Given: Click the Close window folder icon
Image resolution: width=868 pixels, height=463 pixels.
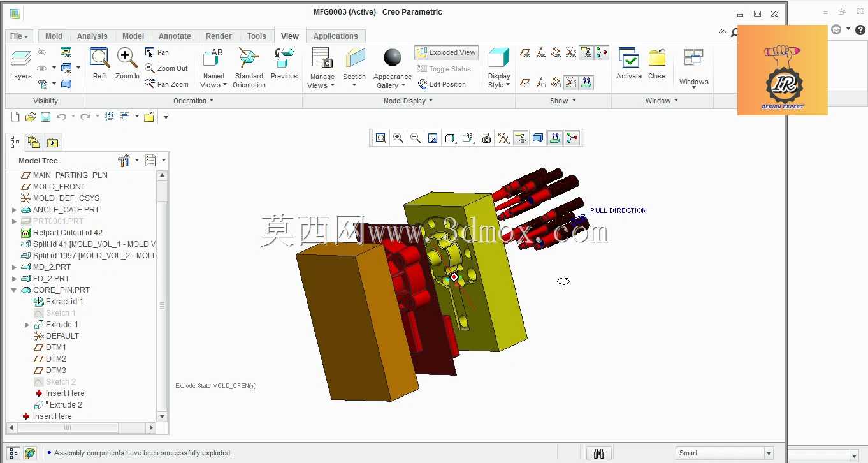Looking at the screenshot, I should tap(657, 64).
